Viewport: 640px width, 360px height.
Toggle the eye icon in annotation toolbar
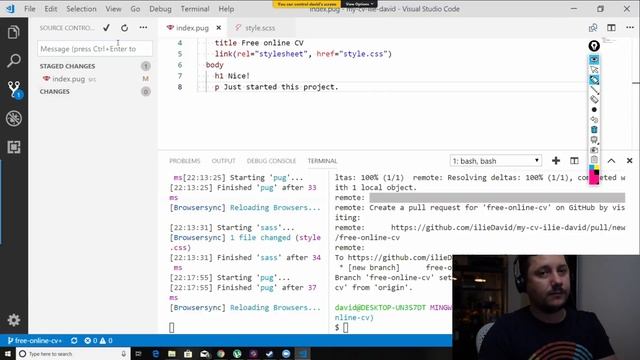tap(594, 60)
